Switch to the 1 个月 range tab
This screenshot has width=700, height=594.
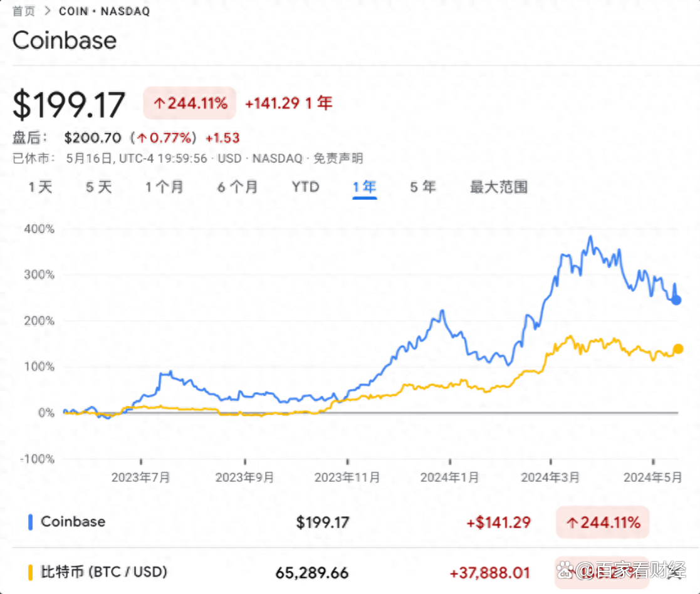[164, 187]
